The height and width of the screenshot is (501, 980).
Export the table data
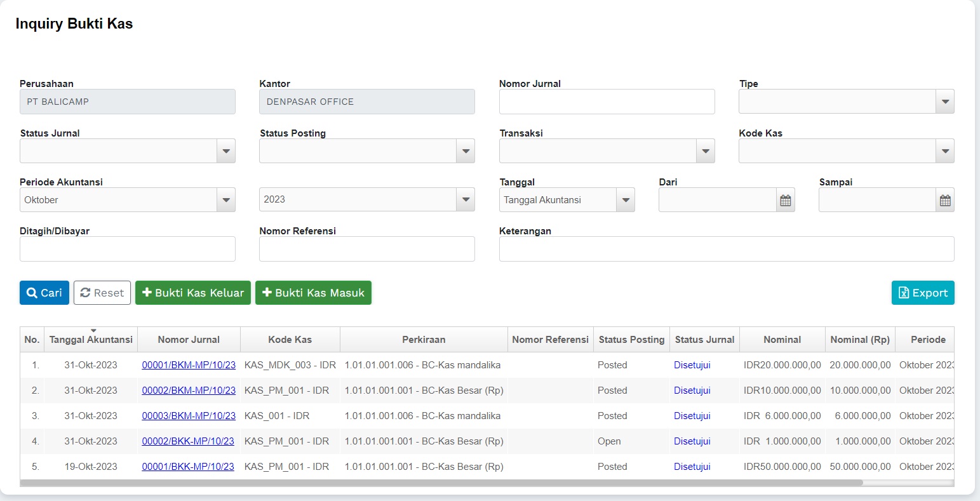[x=922, y=293]
